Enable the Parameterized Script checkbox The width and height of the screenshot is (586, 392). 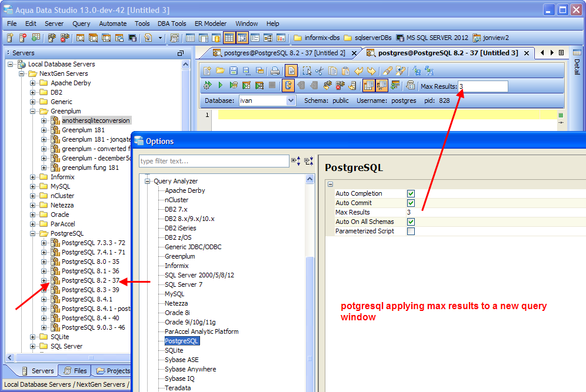(x=411, y=231)
